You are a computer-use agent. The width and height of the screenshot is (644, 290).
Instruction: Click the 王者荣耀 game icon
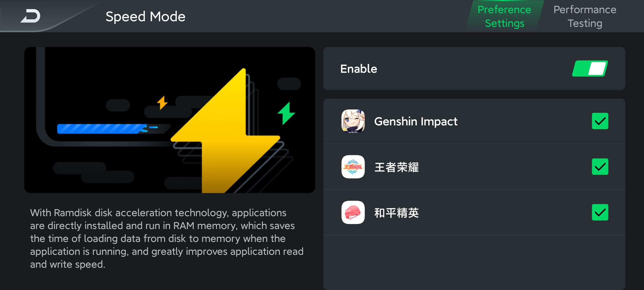353,167
